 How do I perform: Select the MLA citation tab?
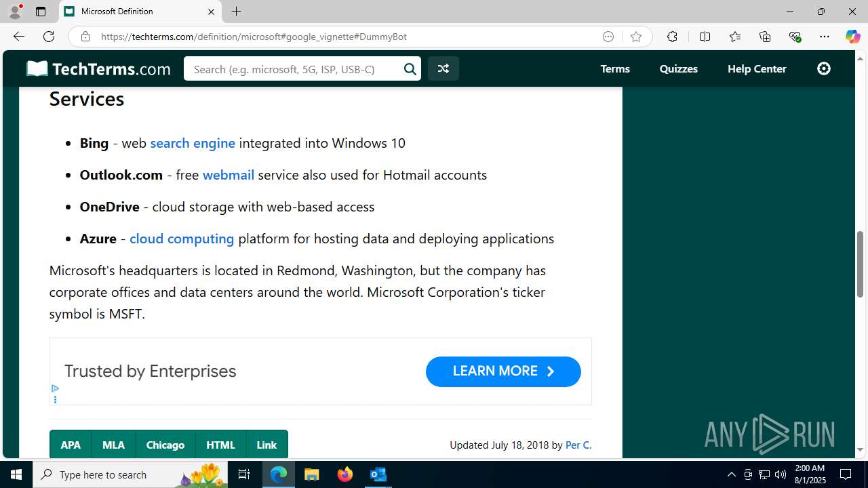point(113,445)
